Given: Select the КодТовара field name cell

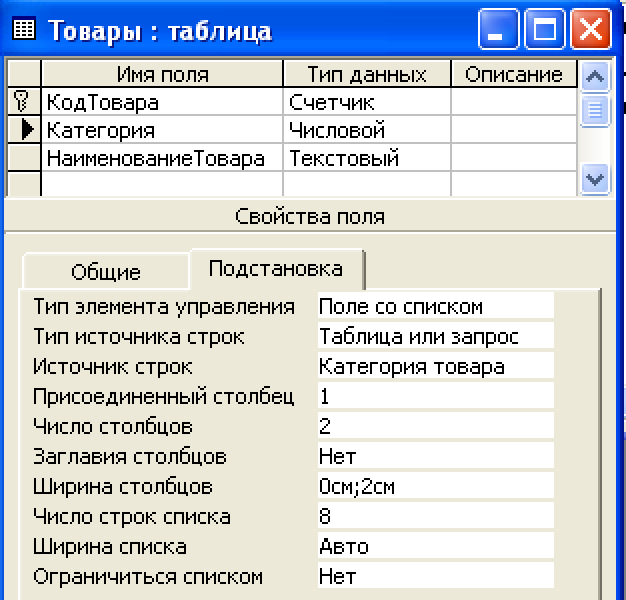Looking at the screenshot, I should click(162, 101).
